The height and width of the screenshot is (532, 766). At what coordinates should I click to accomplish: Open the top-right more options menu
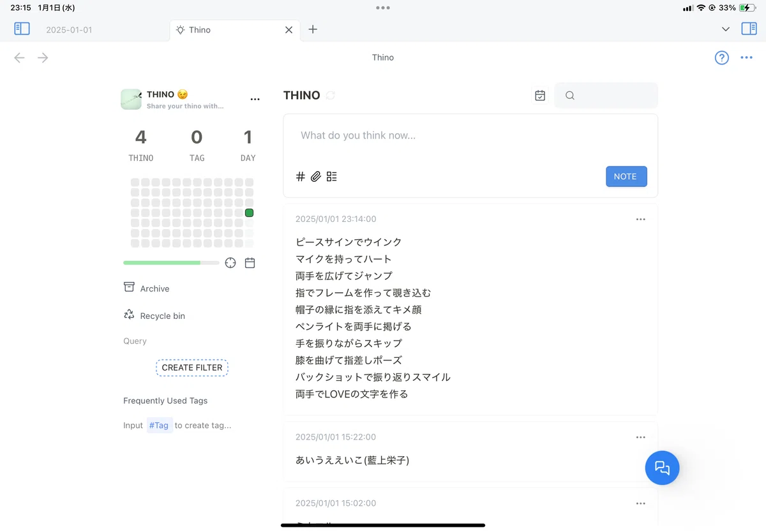(746, 58)
